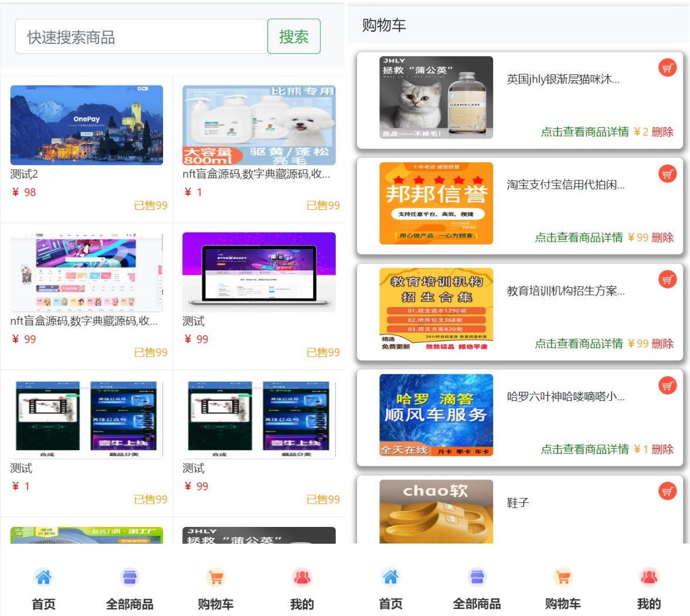Open the 测试2 OnePay product thumbnail
Viewport: 690px width, 616px height.
(x=86, y=125)
